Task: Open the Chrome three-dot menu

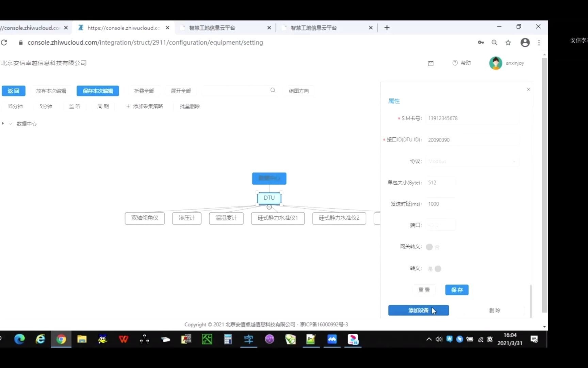Action: 539,43
